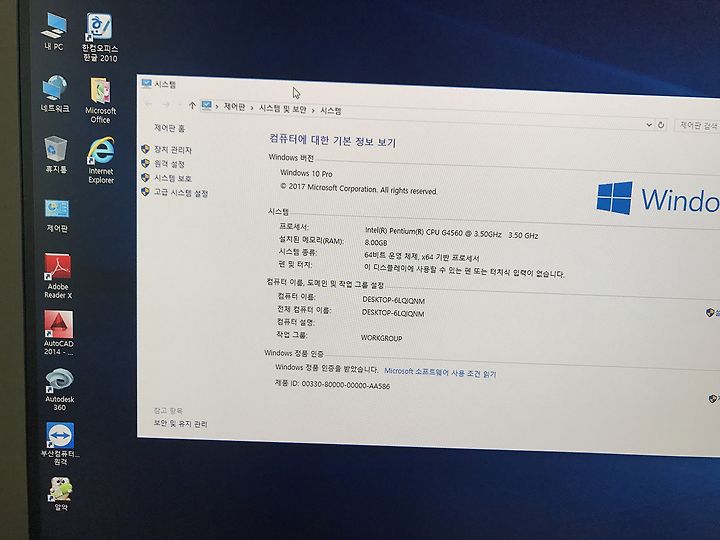Open the 네트워크 desktop icon
The height and width of the screenshot is (540, 720).
coord(55,94)
